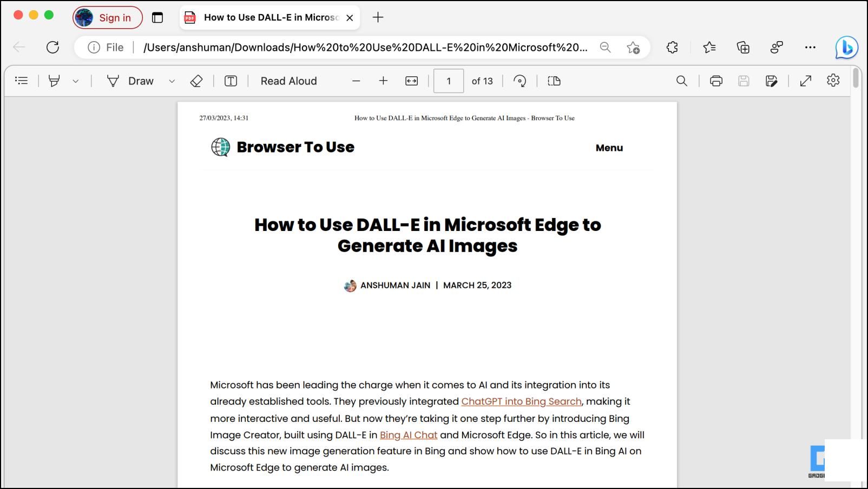Open the ChatGPT into Bing Search link
The height and width of the screenshot is (489, 868).
521,401
